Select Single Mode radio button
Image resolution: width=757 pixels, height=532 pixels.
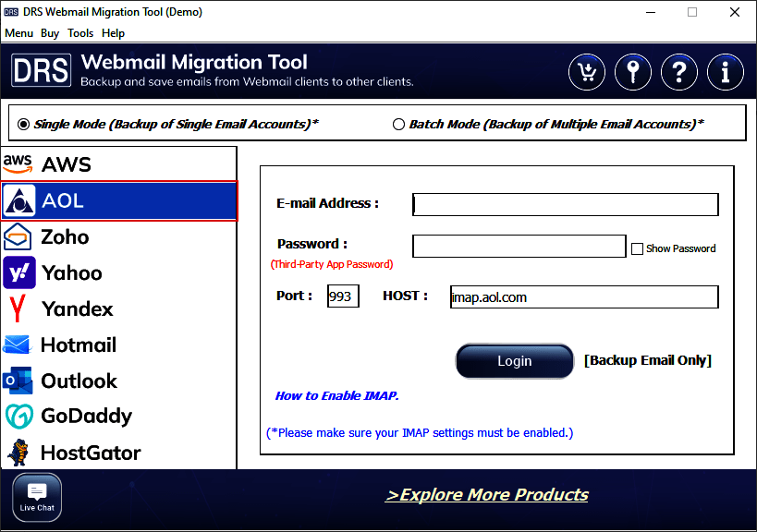23,124
